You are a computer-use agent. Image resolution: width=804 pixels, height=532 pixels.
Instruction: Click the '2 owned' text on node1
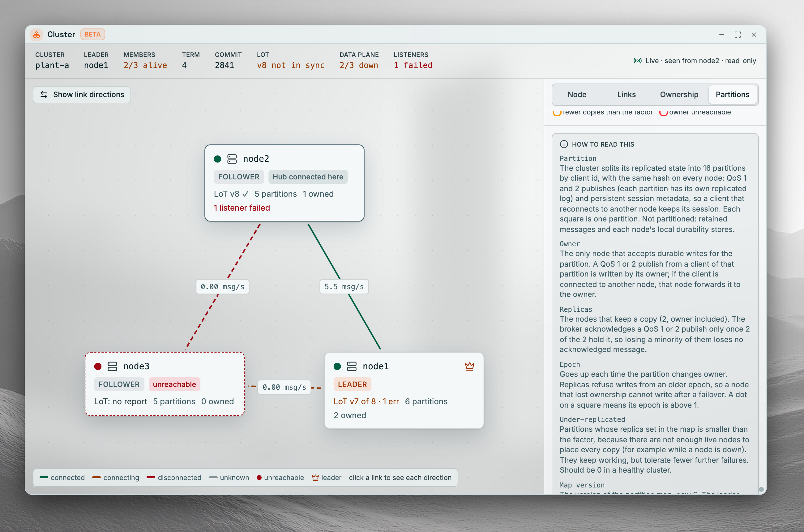350,415
